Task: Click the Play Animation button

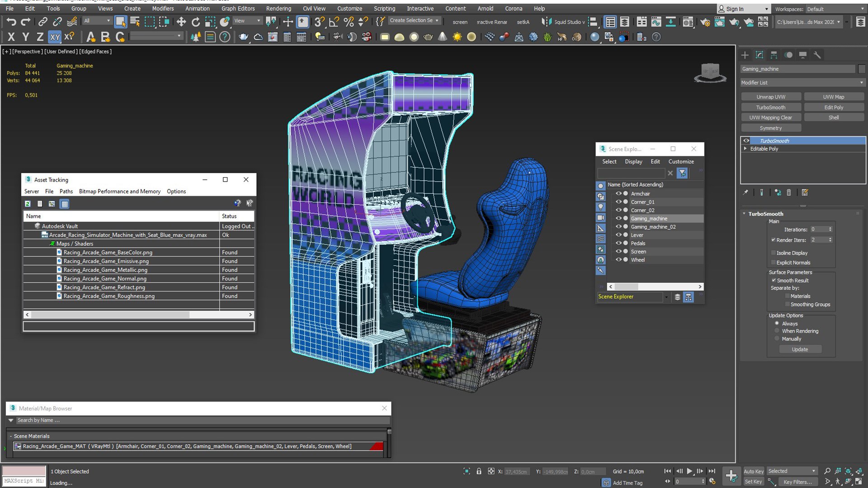Action: [689, 471]
